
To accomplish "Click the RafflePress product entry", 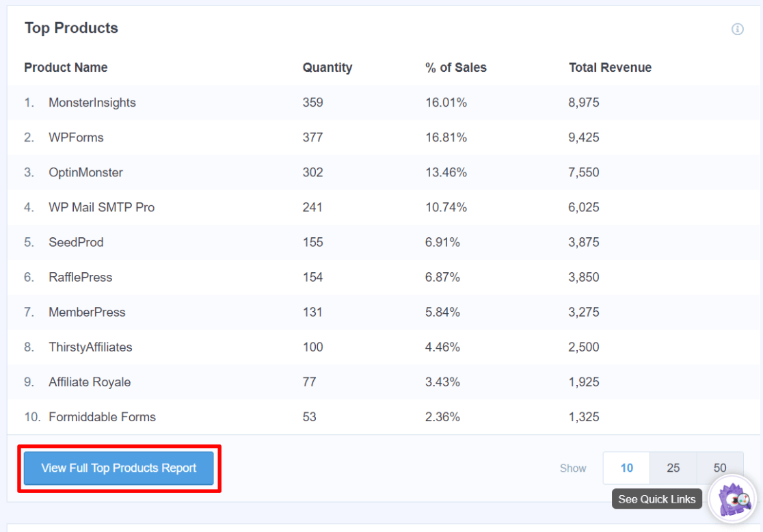I will click(80, 277).
